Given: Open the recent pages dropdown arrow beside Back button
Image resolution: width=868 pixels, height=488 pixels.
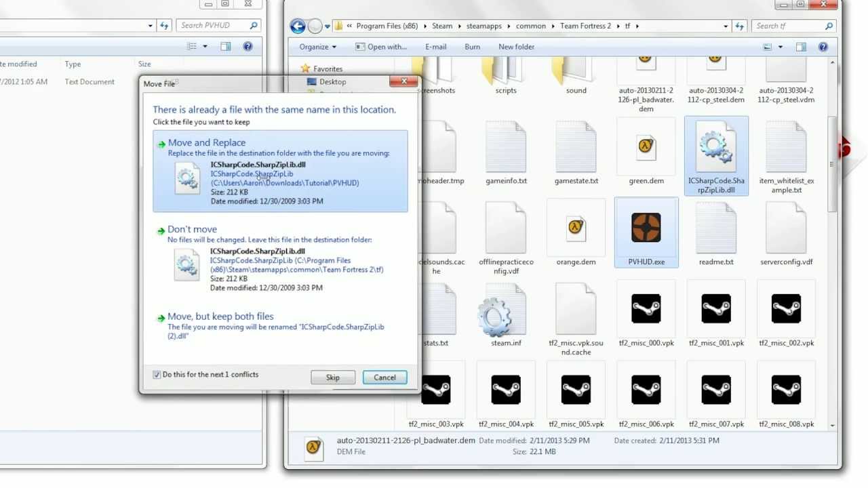Looking at the screenshot, I should [327, 26].
